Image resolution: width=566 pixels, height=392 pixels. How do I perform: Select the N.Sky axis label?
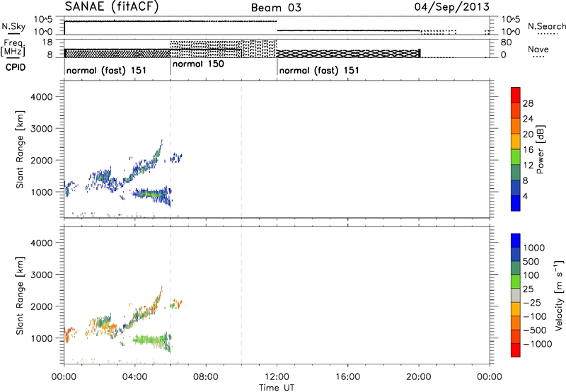[x=13, y=26]
